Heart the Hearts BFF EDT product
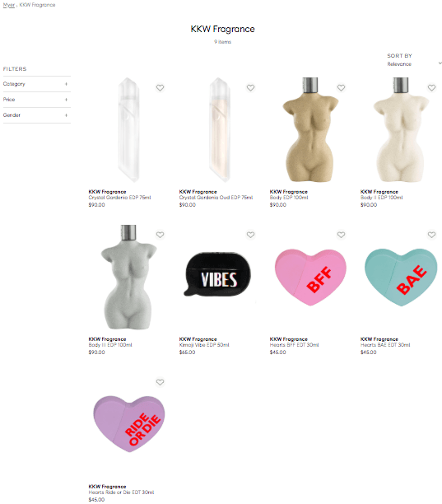Image resolution: width=442 pixels, height=504 pixels. point(341,235)
